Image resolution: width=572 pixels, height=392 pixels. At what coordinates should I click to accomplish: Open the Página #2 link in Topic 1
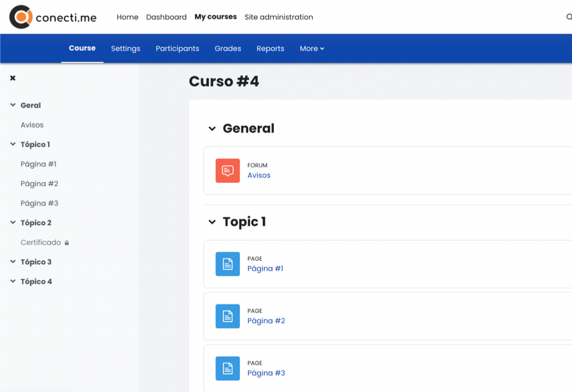click(266, 321)
